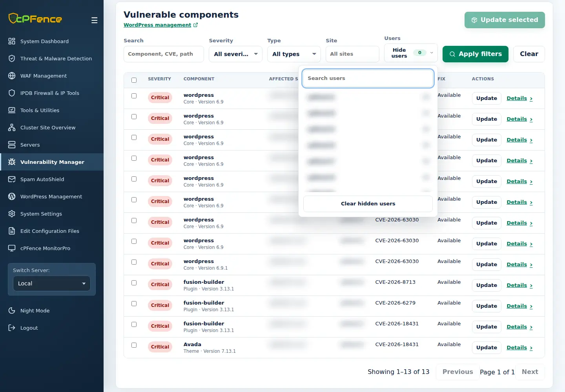The width and height of the screenshot is (565, 392).
Task: Click the Threat & Malware shield icon
Action: (x=12, y=58)
